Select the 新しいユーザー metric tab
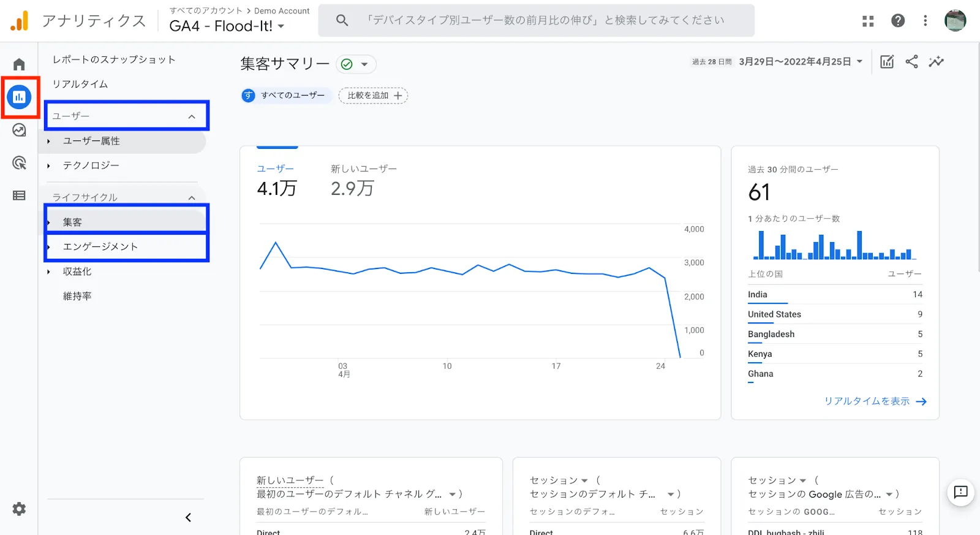This screenshot has height=535, width=980. click(x=364, y=181)
